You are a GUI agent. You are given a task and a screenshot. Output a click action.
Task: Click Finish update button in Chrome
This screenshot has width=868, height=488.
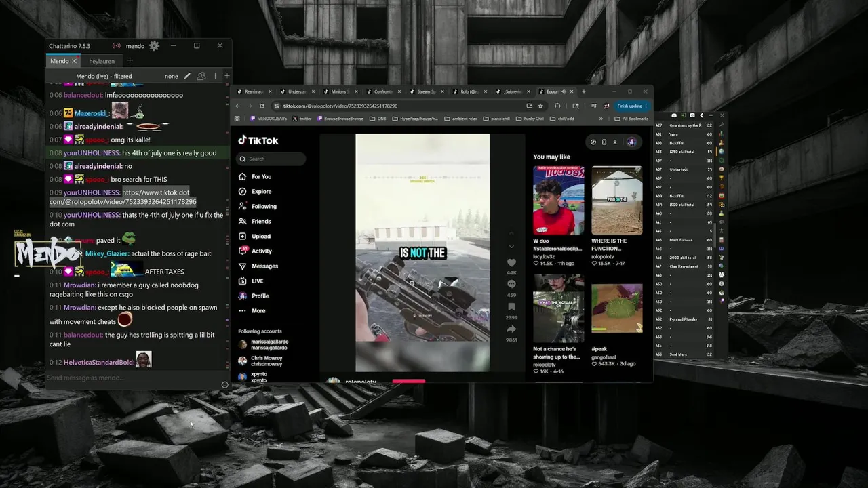coord(632,106)
